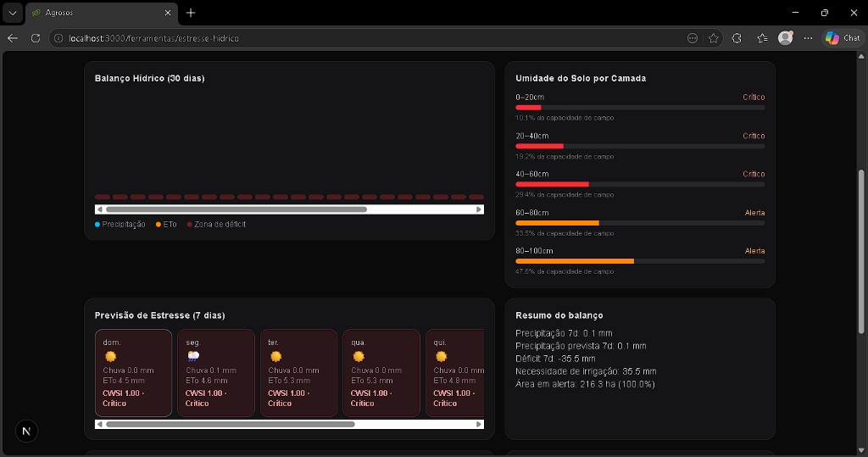Open browser extensions puzzle icon
Image resolution: width=868 pixels, height=457 pixels.
pos(737,38)
